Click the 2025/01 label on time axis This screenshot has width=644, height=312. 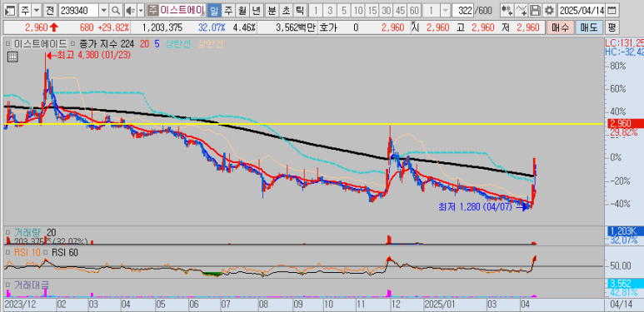[440, 305]
